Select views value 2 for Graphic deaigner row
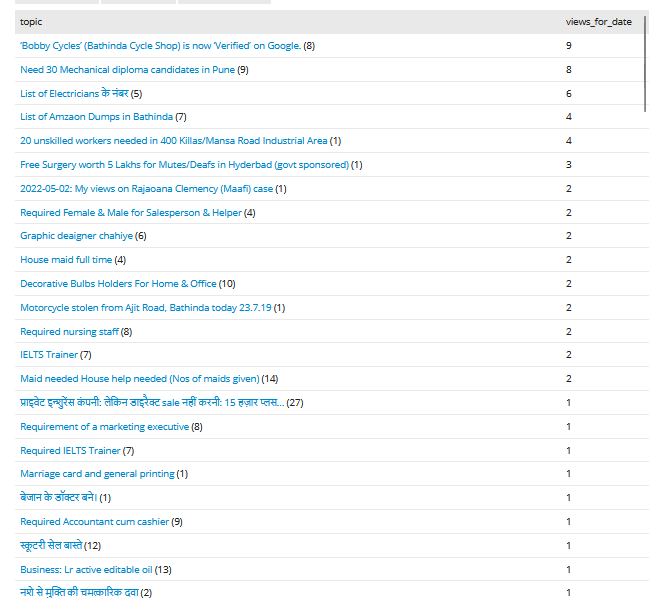This screenshot has width=658, height=611. pyautogui.click(x=569, y=236)
